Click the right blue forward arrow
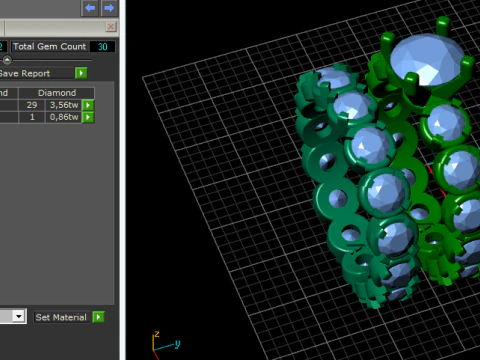 click(109, 8)
